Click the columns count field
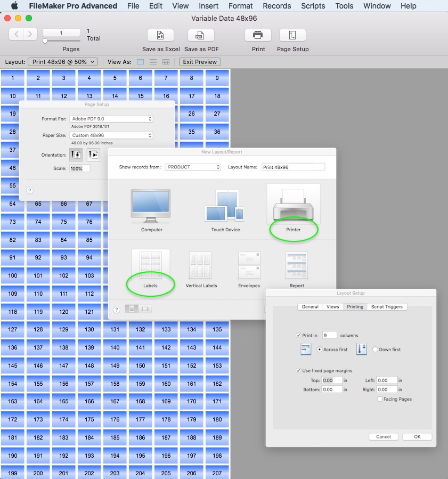The width and height of the screenshot is (448, 479). [330, 336]
